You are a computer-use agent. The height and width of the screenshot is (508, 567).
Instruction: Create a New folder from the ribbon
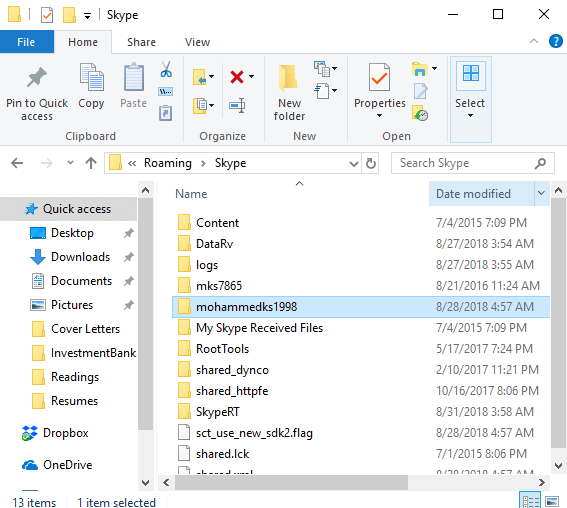tap(289, 92)
